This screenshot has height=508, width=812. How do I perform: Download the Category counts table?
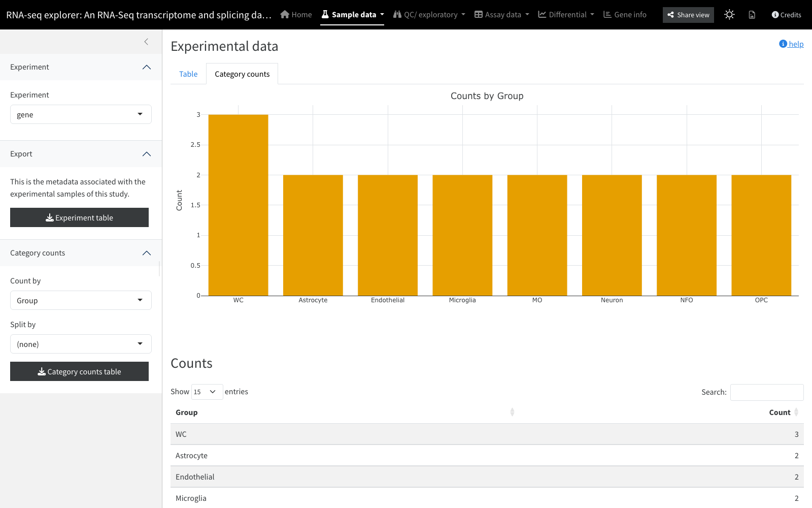point(79,371)
